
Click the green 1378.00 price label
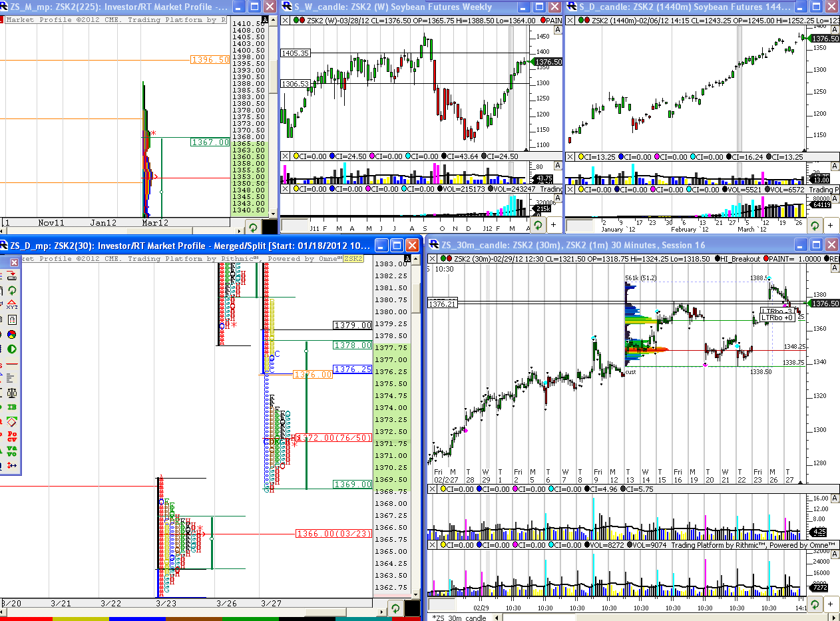pyautogui.click(x=353, y=345)
